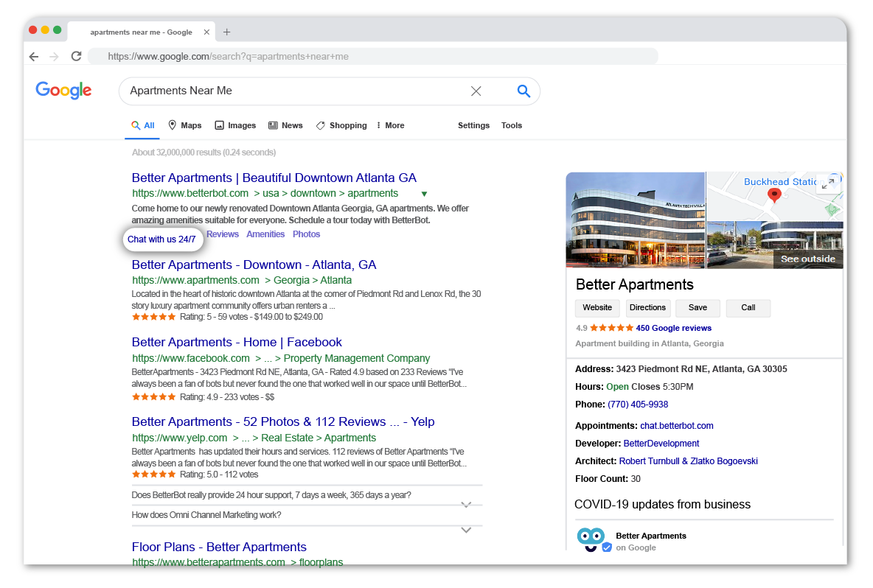Open 'Better Apartments | Beautiful Downtown Atlanta GA' result
Screen dimensions: 873x588
pyautogui.click(x=274, y=178)
